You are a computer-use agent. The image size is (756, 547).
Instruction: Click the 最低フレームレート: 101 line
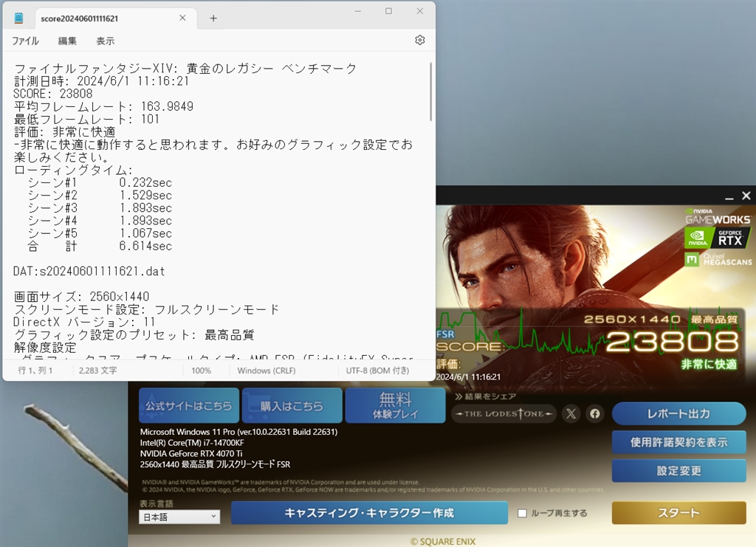click(86, 119)
